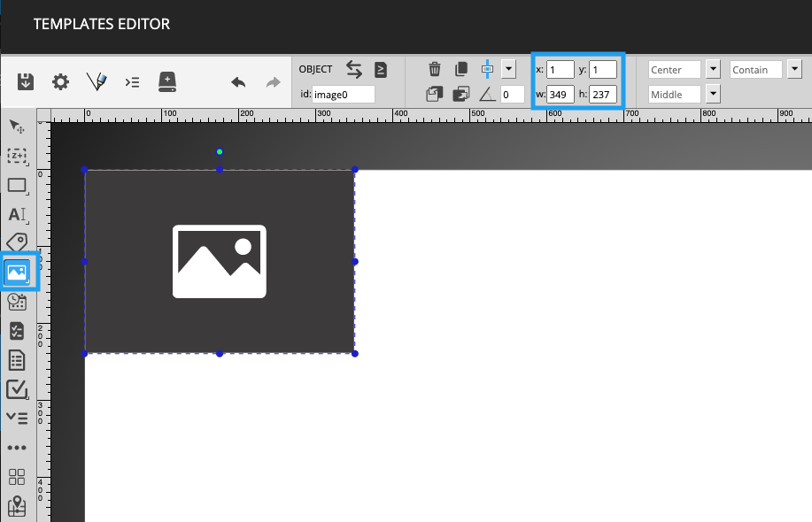Open the map element tool

point(17,507)
